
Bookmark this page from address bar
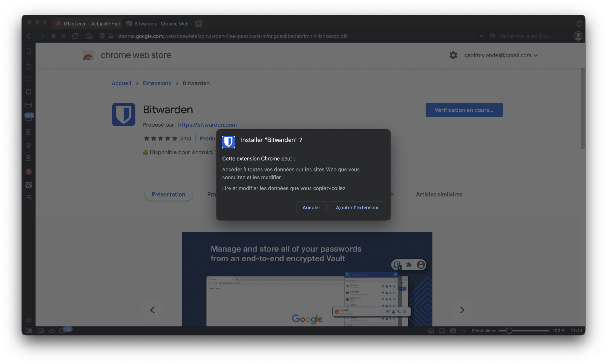[x=472, y=36]
